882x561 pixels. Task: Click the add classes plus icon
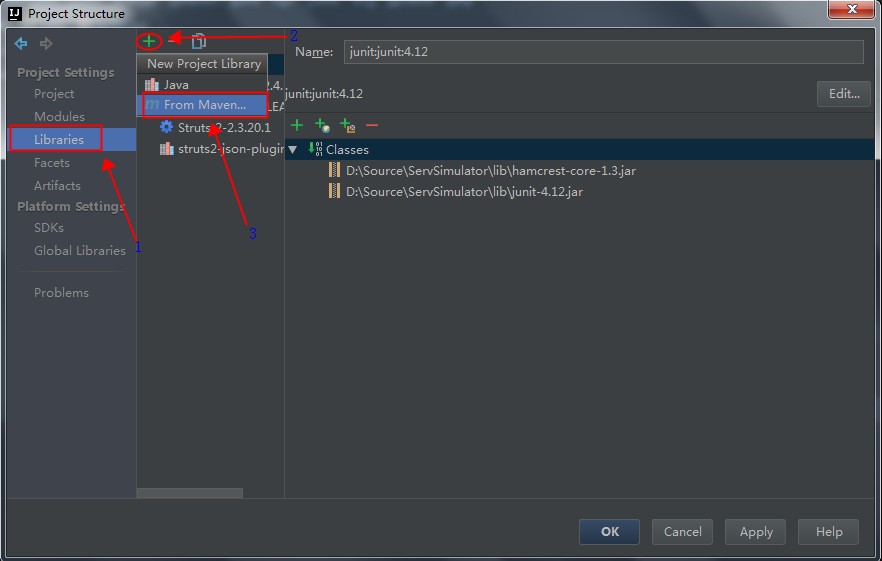[x=297, y=125]
